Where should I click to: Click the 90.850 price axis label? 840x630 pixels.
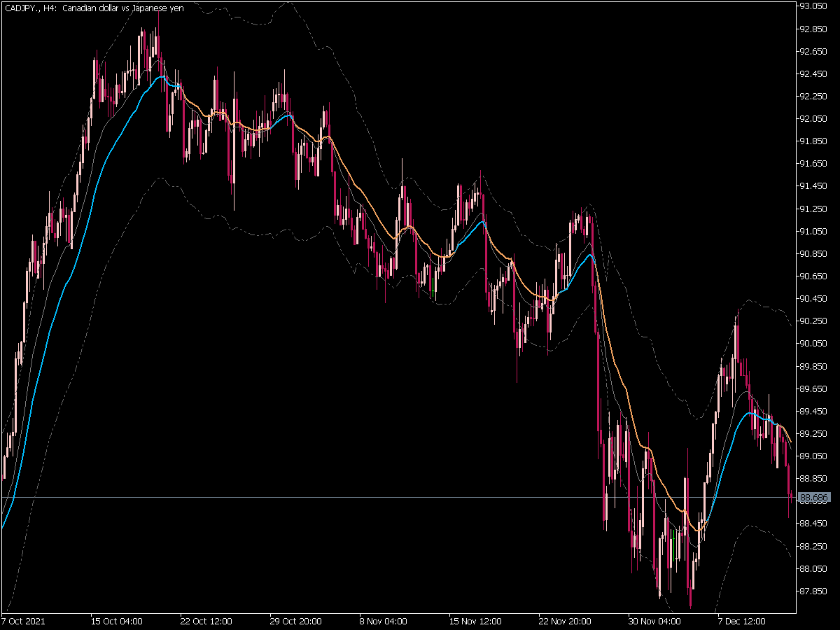[814, 253]
